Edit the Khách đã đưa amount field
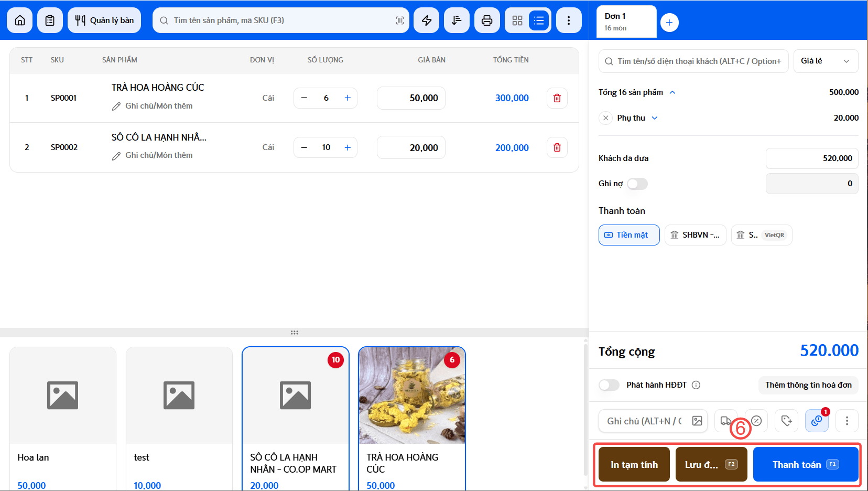 tap(812, 158)
